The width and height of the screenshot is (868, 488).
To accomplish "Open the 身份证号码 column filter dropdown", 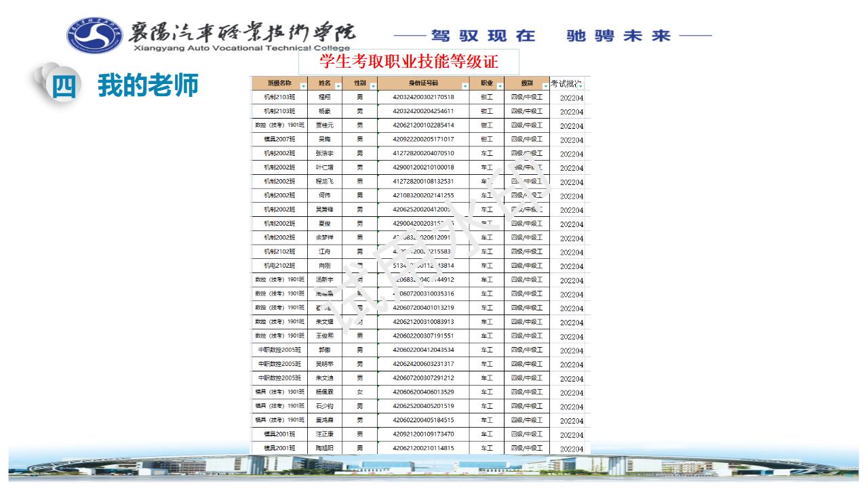I will (465, 86).
